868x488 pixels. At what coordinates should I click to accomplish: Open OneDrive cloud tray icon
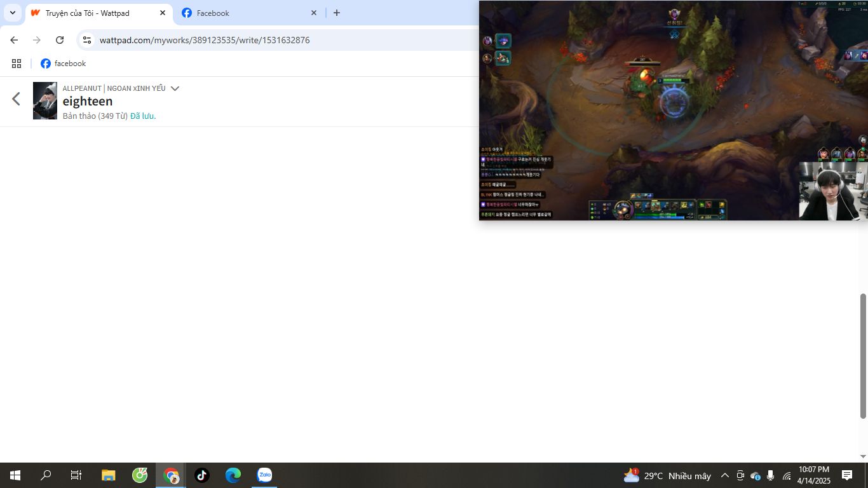point(756,475)
